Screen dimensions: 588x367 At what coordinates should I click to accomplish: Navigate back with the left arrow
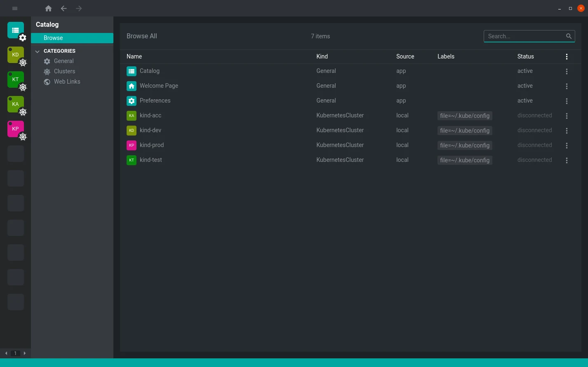click(x=64, y=8)
